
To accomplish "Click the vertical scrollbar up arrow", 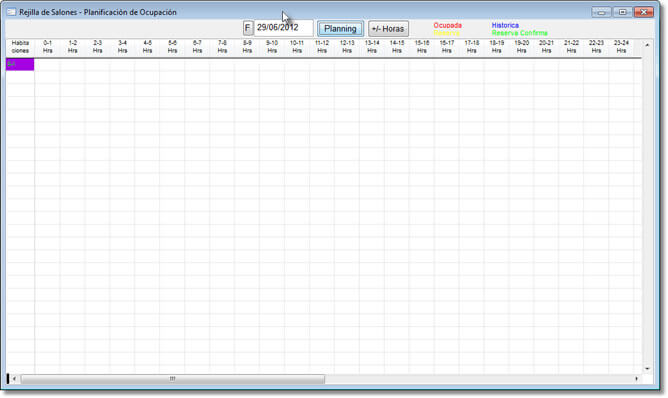I will 647,45.
